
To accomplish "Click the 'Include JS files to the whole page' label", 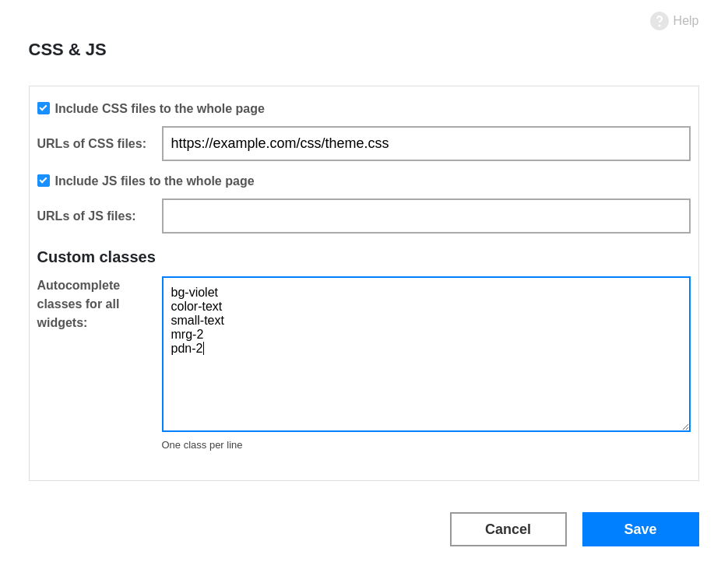I will click(154, 181).
